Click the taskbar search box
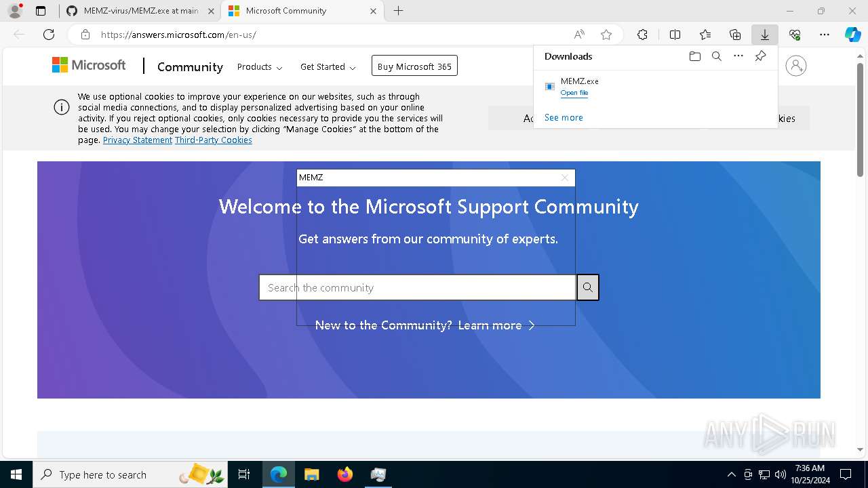Screen dimensions: 868x488 click(130, 474)
